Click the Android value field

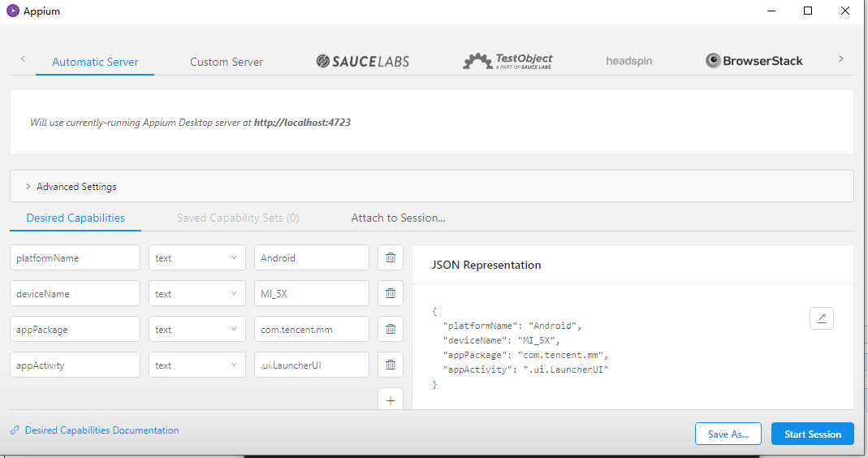[x=312, y=257]
